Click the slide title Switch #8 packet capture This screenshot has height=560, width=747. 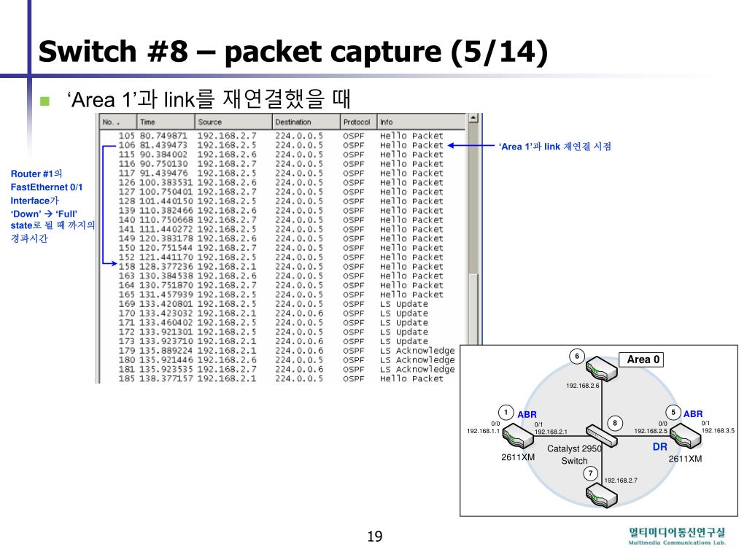click(293, 52)
